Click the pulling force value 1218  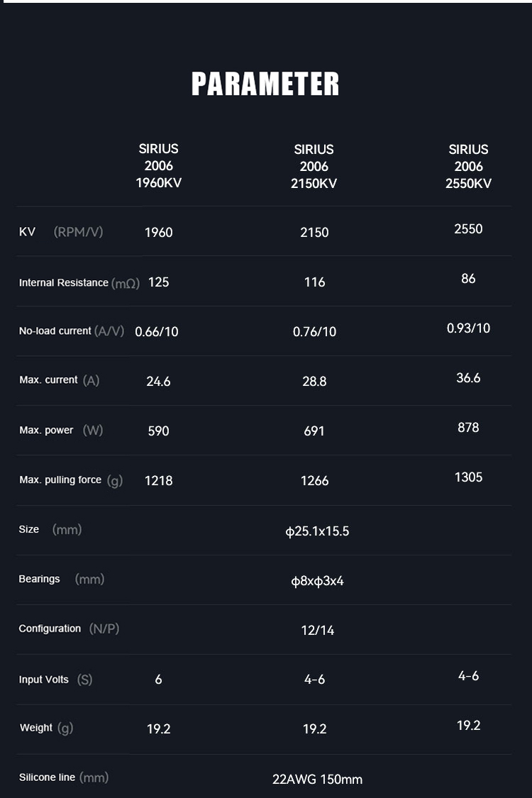(158, 481)
